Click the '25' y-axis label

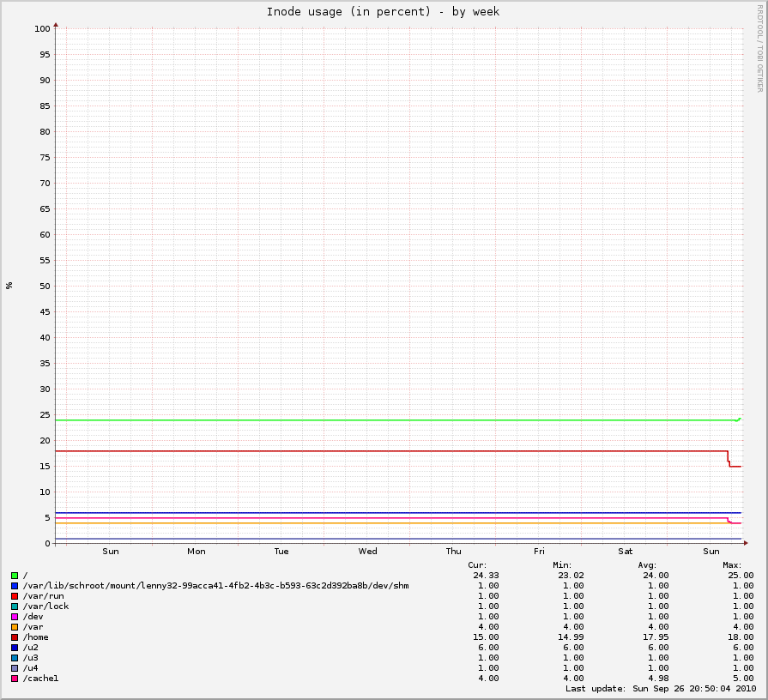tap(45, 415)
